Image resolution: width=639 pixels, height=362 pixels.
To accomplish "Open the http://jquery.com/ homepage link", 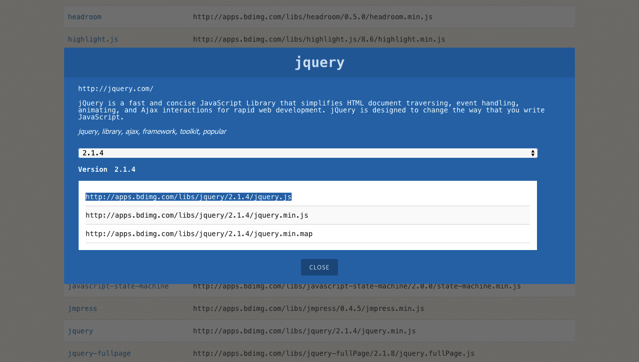I will (x=116, y=88).
